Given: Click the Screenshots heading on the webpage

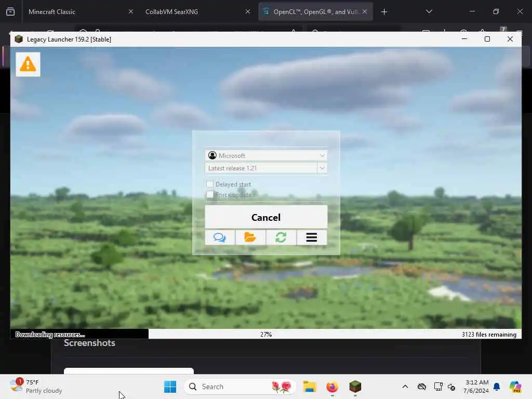Looking at the screenshot, I should pos(89,343).
